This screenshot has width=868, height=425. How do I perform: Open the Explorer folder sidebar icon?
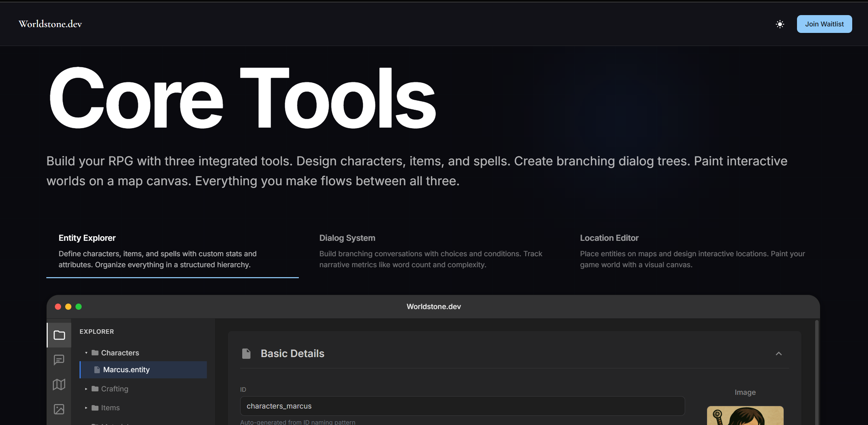pos(59,335)
